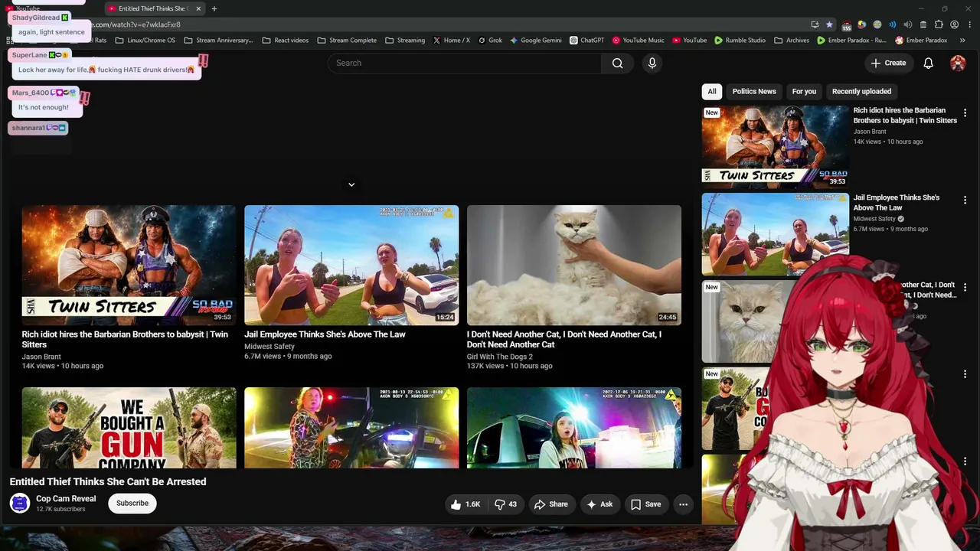This screenshot has height=551, width=980.
Task: Open the YouTube bookmark in bookmarks bar
Action: pos(689,40)
